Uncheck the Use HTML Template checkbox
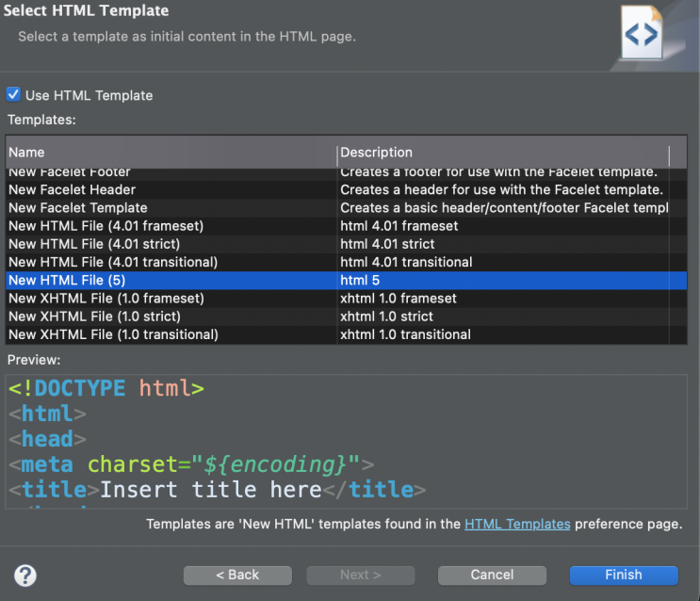This screenshot has width=700, height=601. click(x=13, y=94)
